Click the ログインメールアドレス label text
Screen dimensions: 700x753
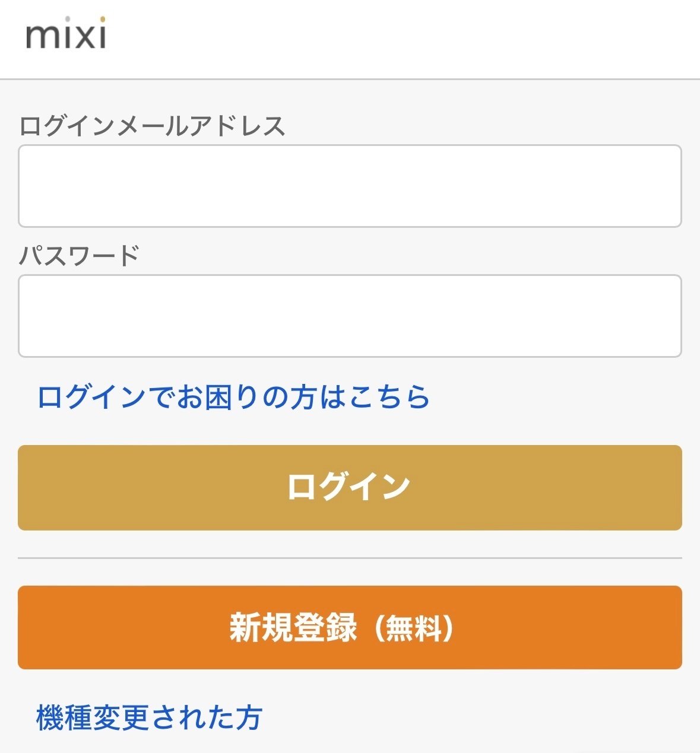[152, 126]
